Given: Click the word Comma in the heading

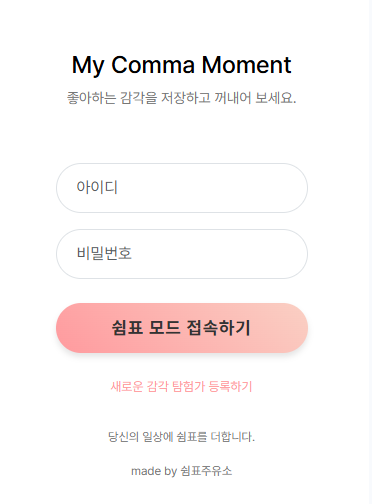Looking at the screenshot, I should point(153,65).
